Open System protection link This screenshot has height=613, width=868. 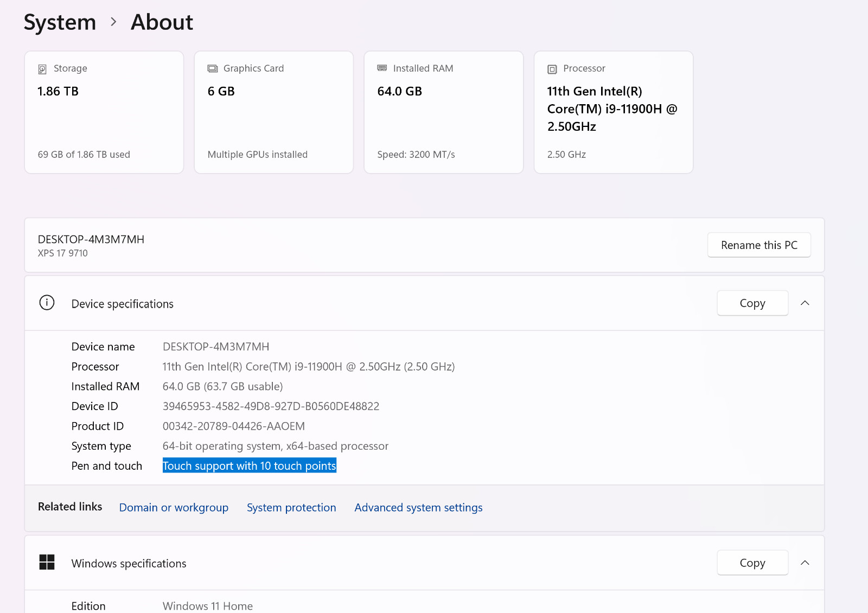point(291,508)
